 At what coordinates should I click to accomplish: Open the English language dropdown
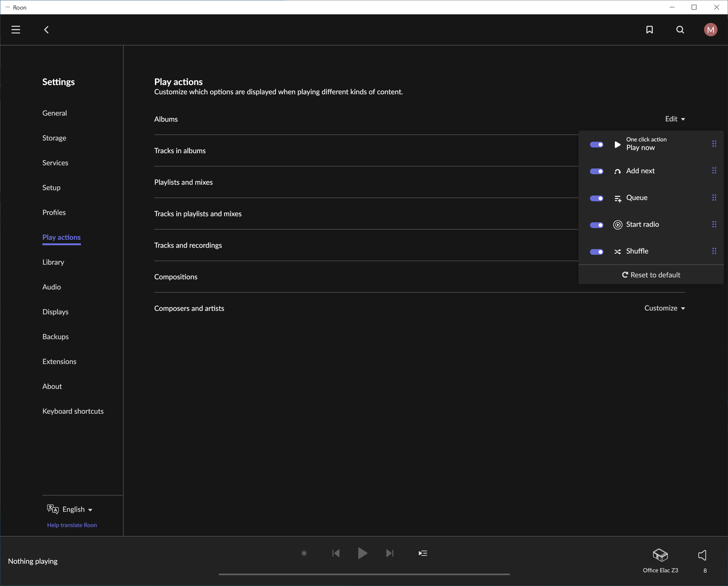pos(69,509)
